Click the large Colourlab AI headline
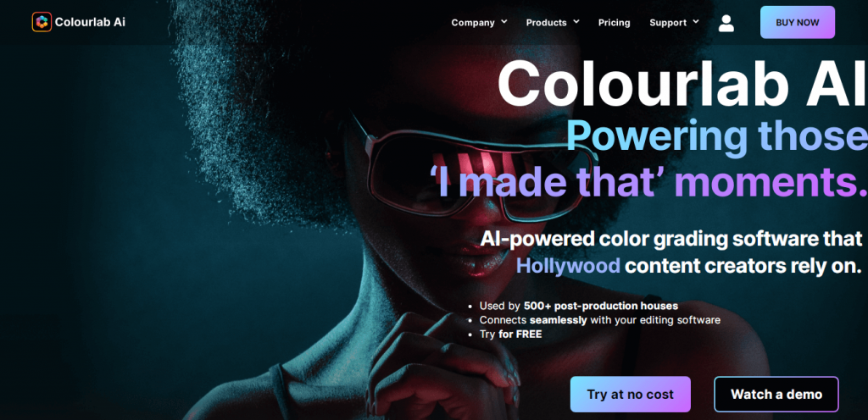 pos(682,84)
